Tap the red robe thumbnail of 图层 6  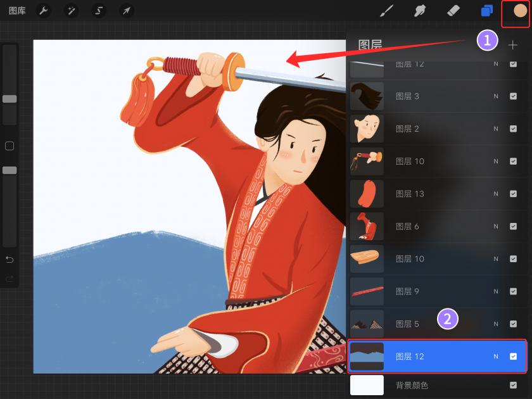[x=367, y=226]
